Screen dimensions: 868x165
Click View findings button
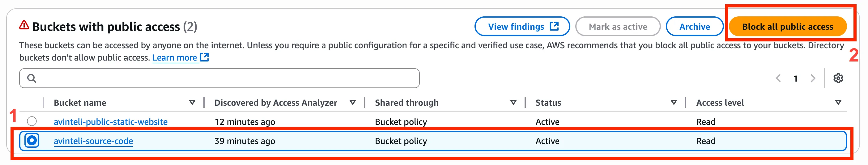[x=522, y=26]
